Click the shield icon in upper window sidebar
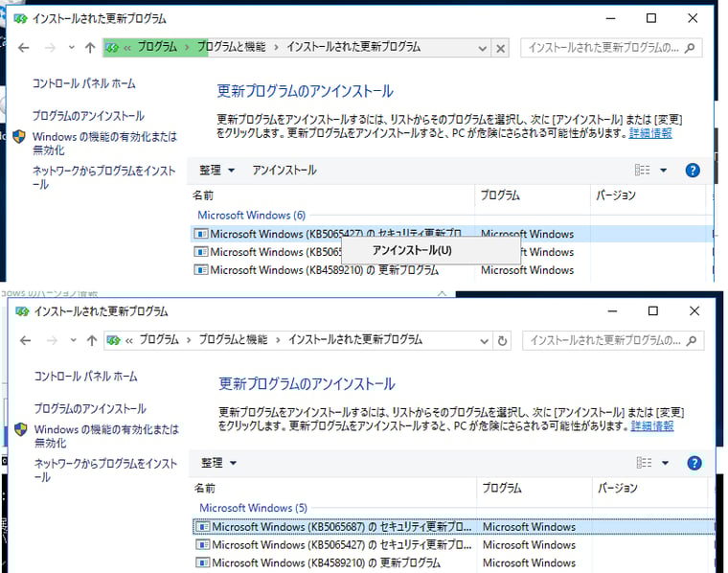728x573 pixels. (19, 137)
